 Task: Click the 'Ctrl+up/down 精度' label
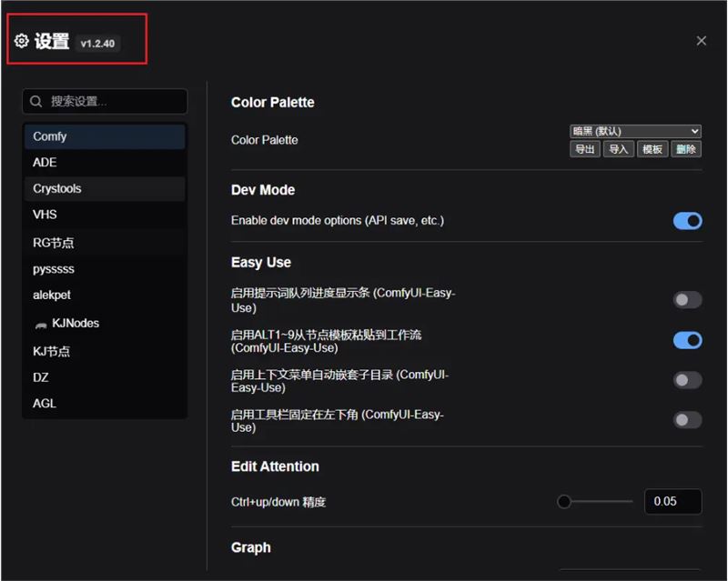pos(278,502)
